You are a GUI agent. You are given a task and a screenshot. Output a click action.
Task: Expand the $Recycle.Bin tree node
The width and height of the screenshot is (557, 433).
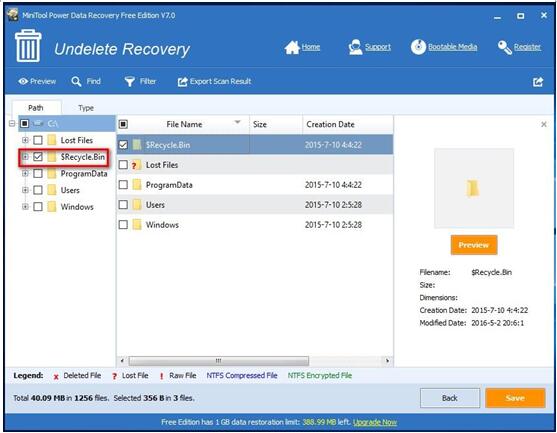25,157
